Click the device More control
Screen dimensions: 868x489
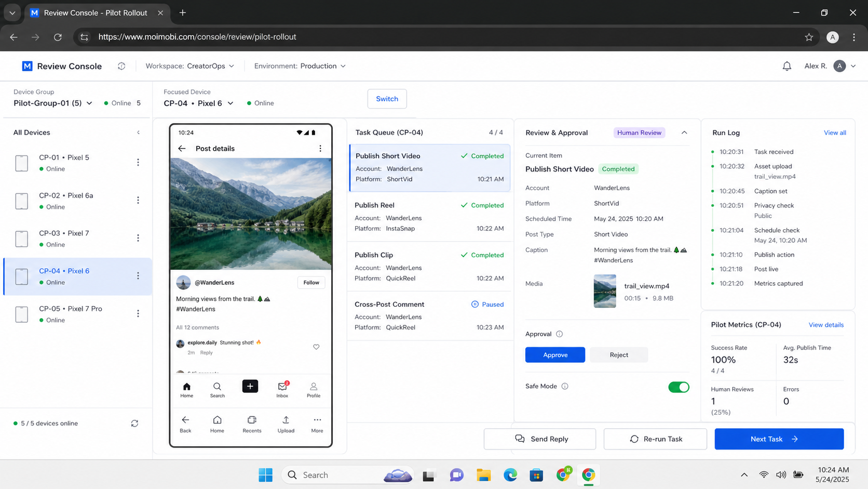317,424
